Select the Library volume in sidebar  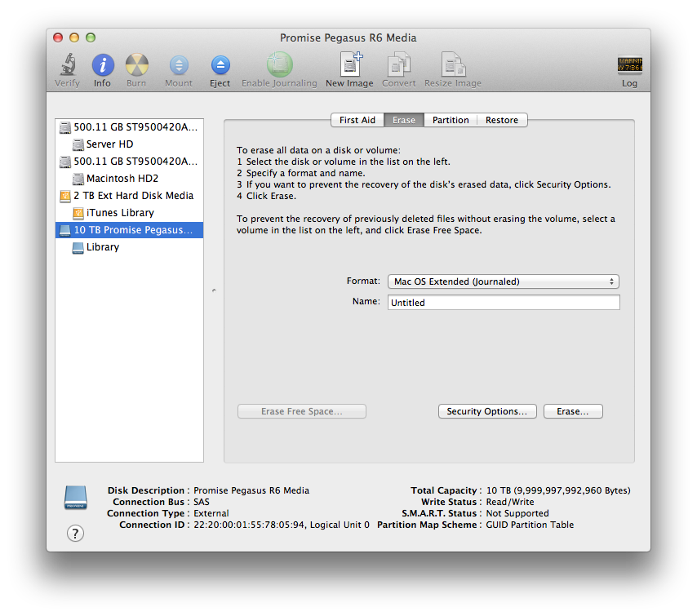pyautogui.click(x=129, y=247)
